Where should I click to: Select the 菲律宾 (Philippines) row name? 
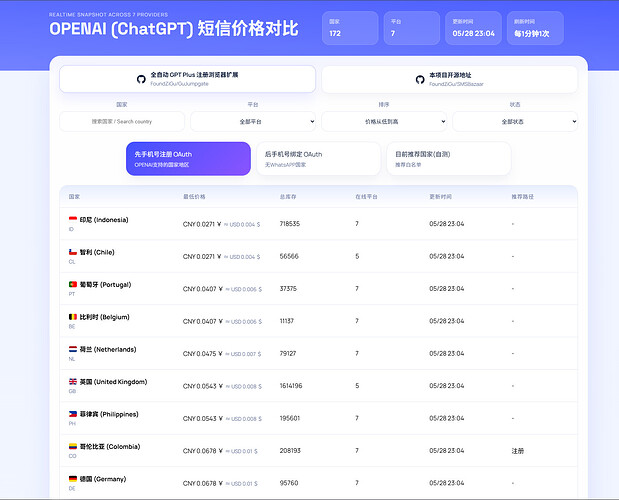109,414
